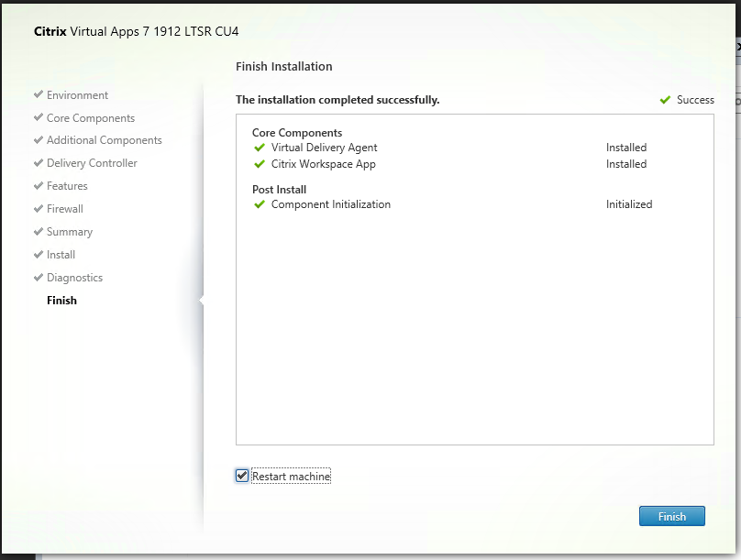Select the current Finish step in sidebar
Image resolution: width=741 pixels, height=560 pixels.
click(x=61, y=301)
